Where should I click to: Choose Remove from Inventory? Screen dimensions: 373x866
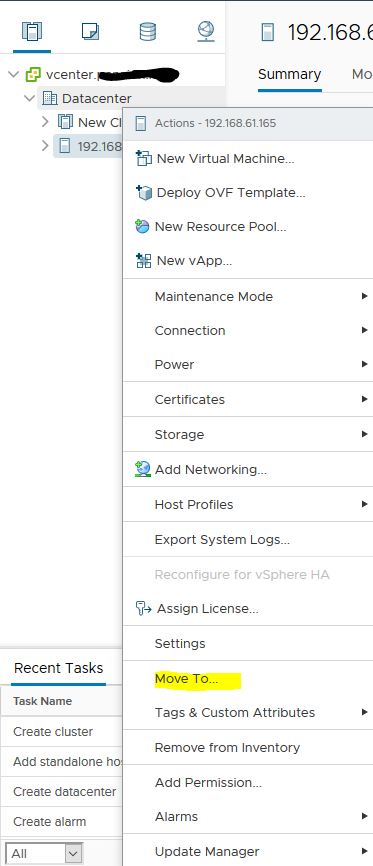click(x=227, y=747)
